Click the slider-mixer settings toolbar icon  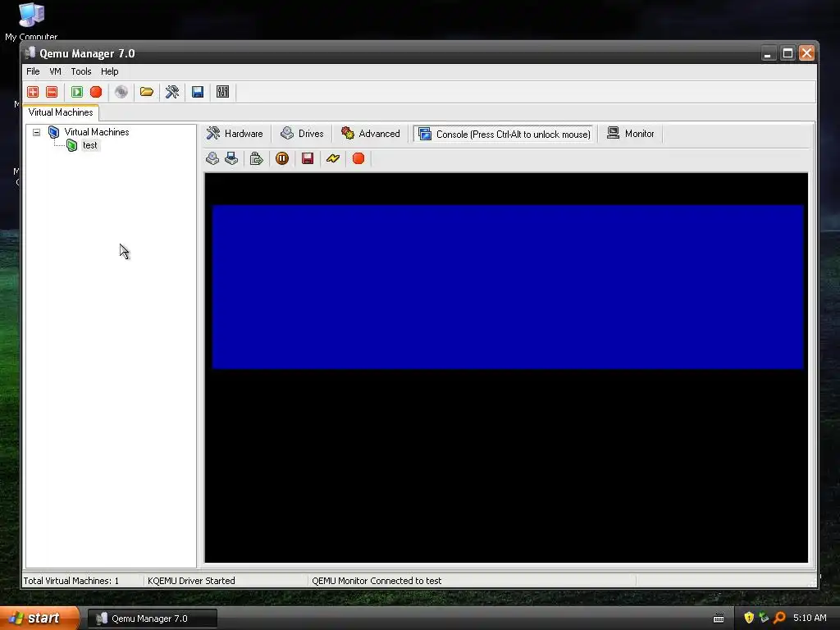(x=223, y=92)
